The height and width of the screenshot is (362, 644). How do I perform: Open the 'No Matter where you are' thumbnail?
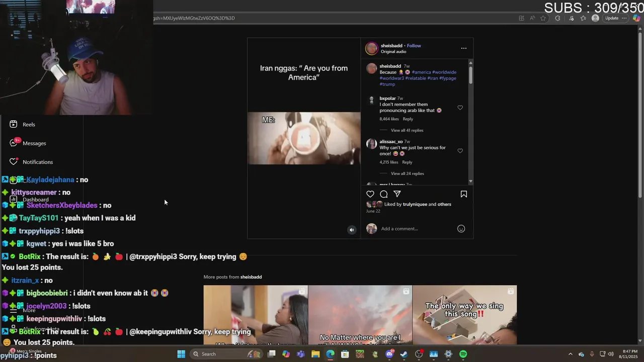360,315
